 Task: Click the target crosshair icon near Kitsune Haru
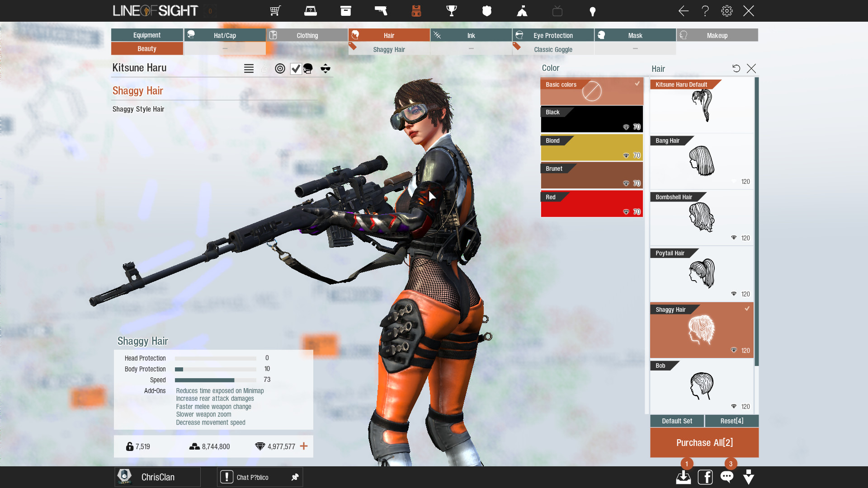point(280,69)
